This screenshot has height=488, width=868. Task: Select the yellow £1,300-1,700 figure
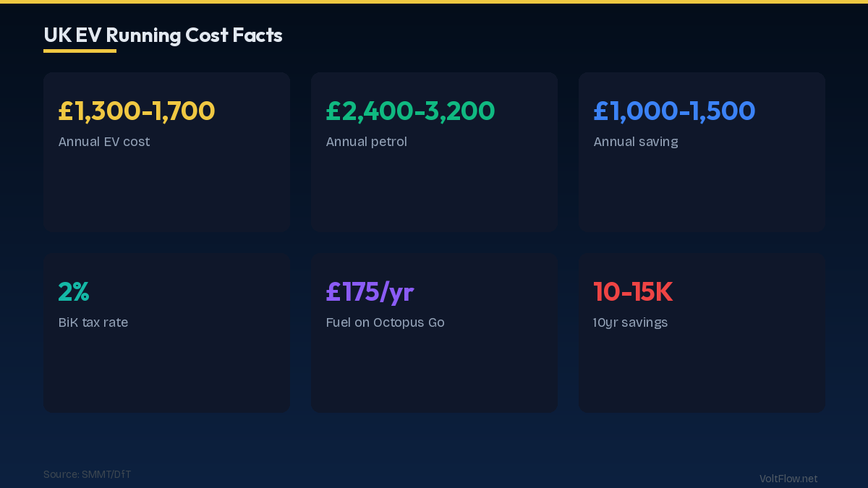pyautogui.click(x=137, y=111)
